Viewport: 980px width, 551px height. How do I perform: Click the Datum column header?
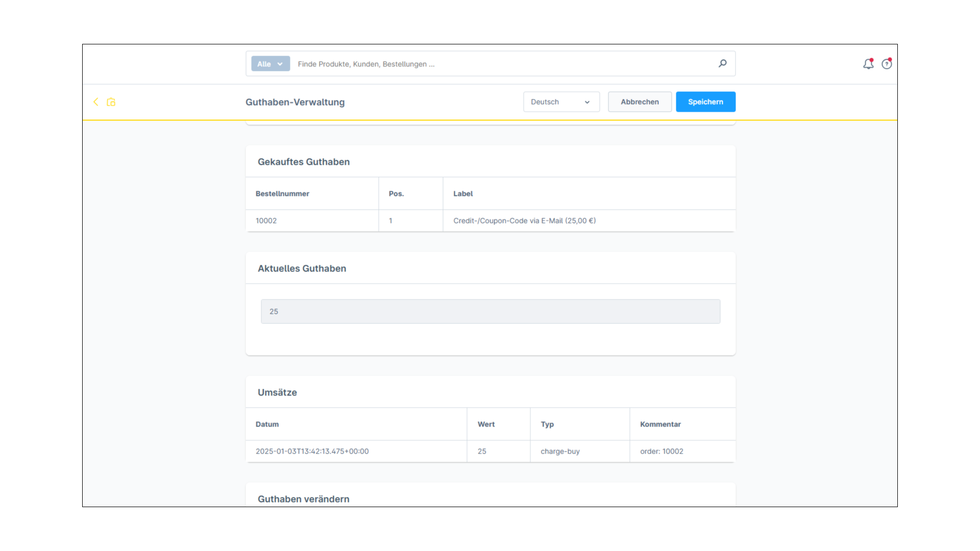[356, 424]
